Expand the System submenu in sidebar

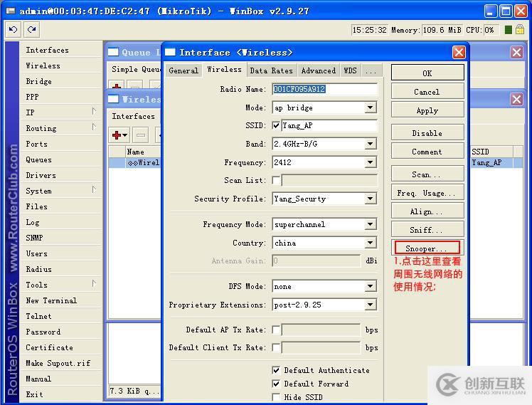click(94, 190)
